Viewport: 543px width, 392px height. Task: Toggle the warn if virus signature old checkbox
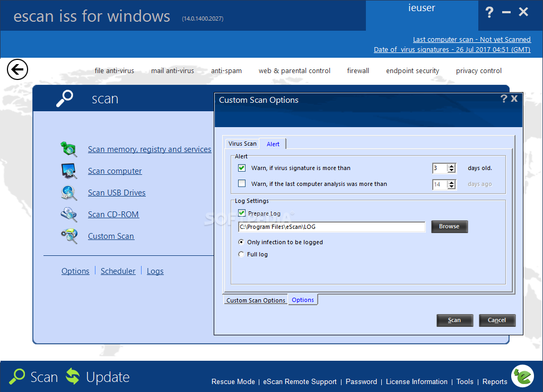tap(242, 168)
